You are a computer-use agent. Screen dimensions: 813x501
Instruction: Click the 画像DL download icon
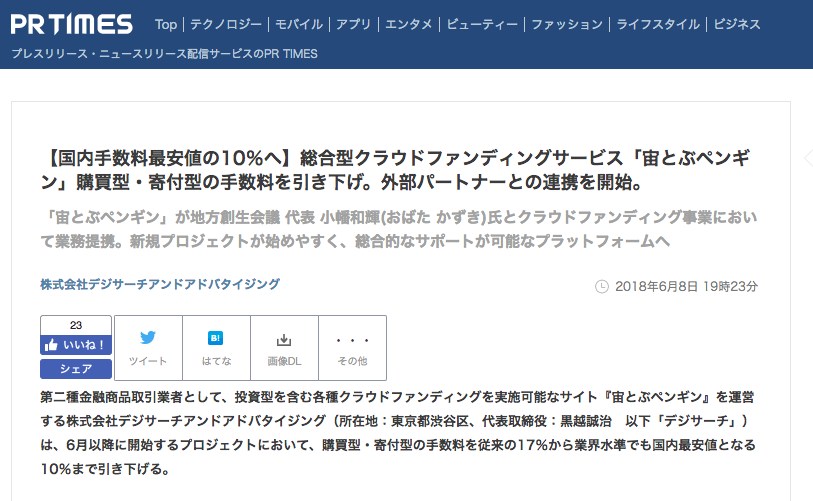pos(284,340)
